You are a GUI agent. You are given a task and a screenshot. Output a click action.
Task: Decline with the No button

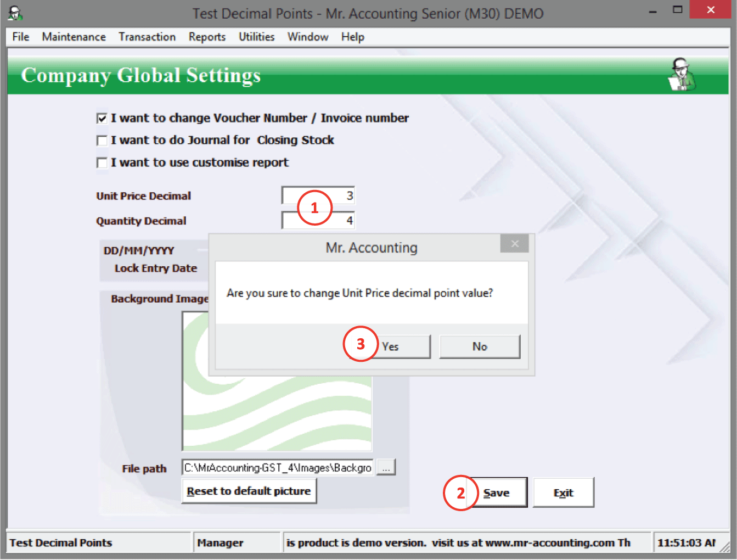coord(480,346)
